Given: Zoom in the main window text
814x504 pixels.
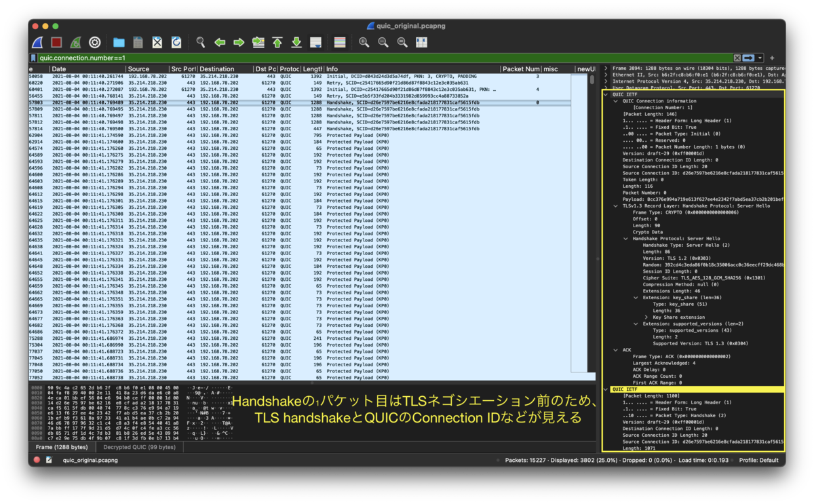Looking at the screenshot, I should pyautogui.click(x=364, y=42).
